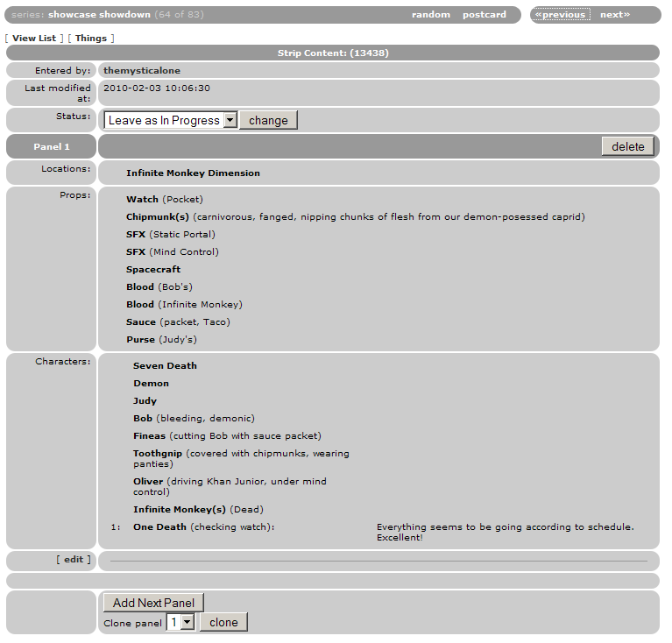Open the 'random' strip link
Viewport: 672px width, 643px height.
click(431, 15)
